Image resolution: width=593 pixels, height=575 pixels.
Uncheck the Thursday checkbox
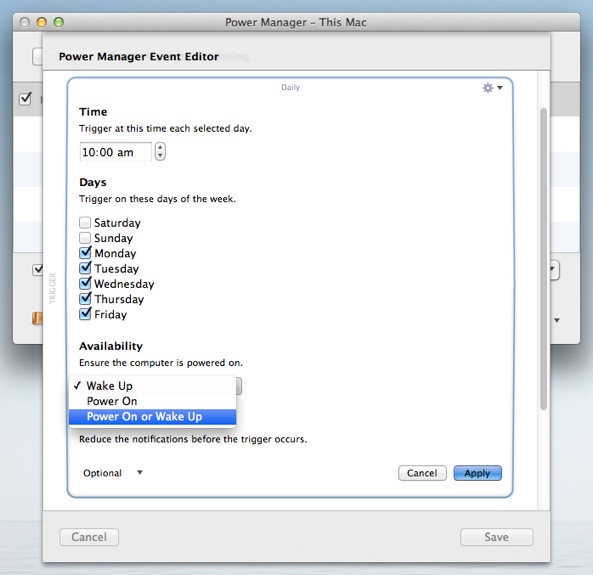pos(85,298)
